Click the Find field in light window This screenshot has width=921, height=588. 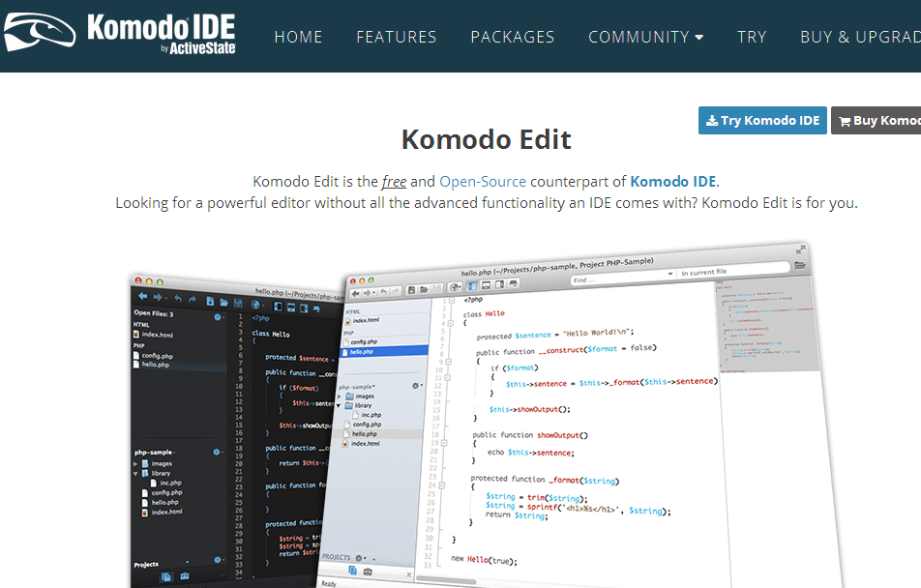click(617, 278)
